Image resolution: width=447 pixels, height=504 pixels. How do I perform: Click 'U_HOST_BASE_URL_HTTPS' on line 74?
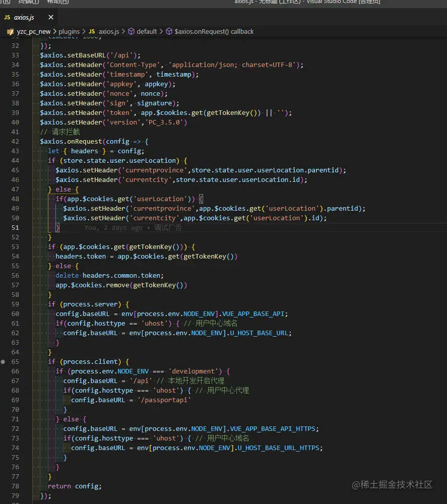278,448
